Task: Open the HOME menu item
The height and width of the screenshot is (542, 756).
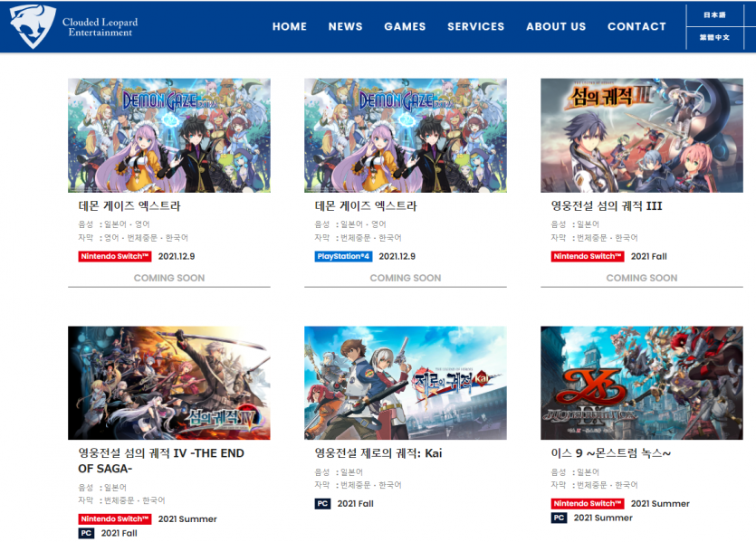Action: point(290,26)
